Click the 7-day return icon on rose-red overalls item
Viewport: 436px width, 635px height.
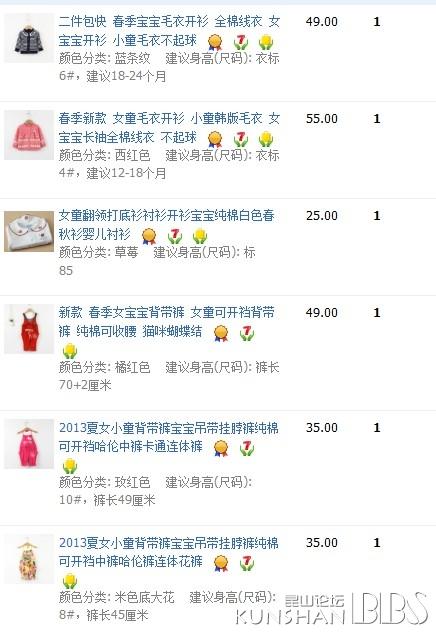tap(247, 448)
